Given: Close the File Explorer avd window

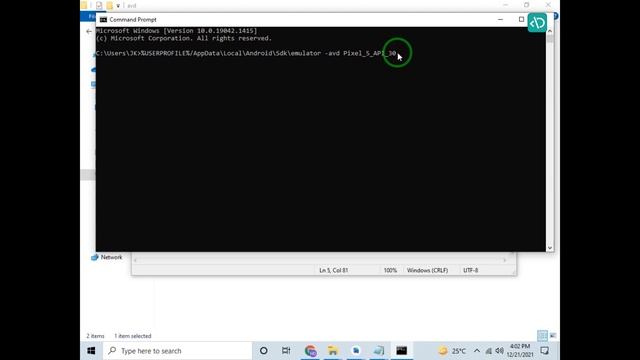Looking at the screenshot, I should tap(548, 5).
